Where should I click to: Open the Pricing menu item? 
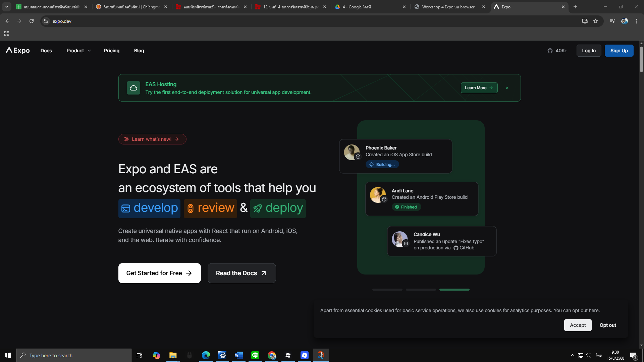click(x=111, y=51)
